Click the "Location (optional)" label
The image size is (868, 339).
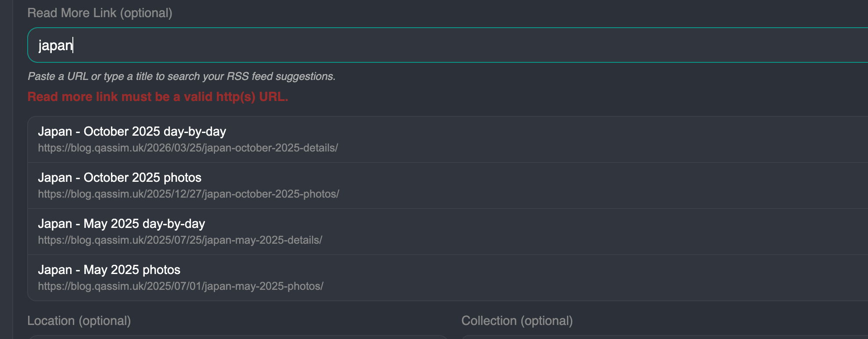[79, 321]
